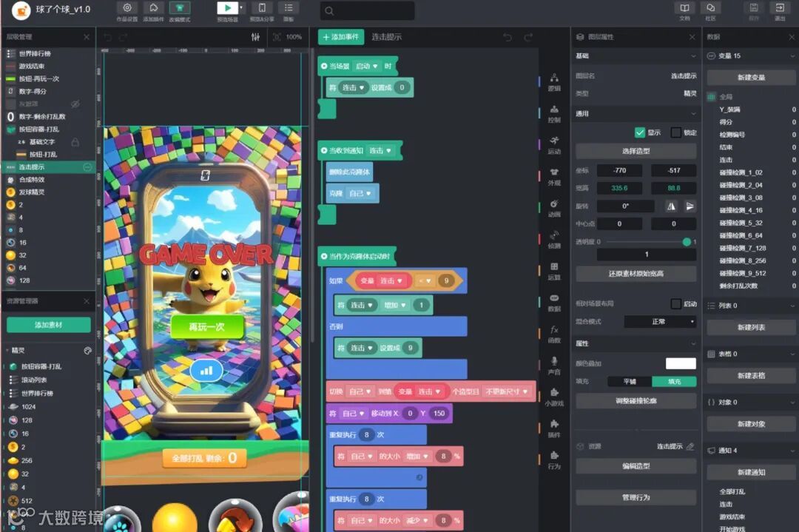This screenshot has height=532, width=799.
Task: Select the 连击提示 layer in the list
Action: pos(48,167)
